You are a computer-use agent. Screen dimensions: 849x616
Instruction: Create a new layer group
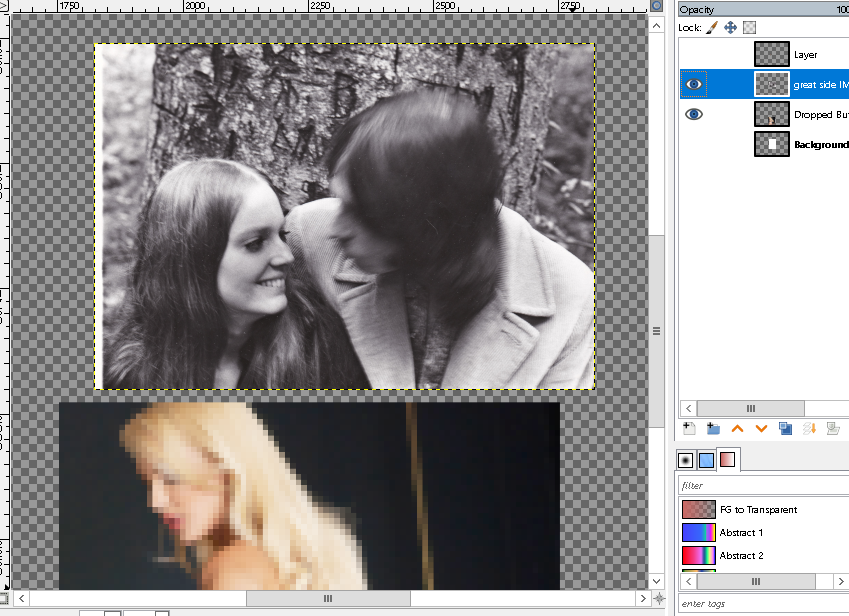(x=713, y=429)
